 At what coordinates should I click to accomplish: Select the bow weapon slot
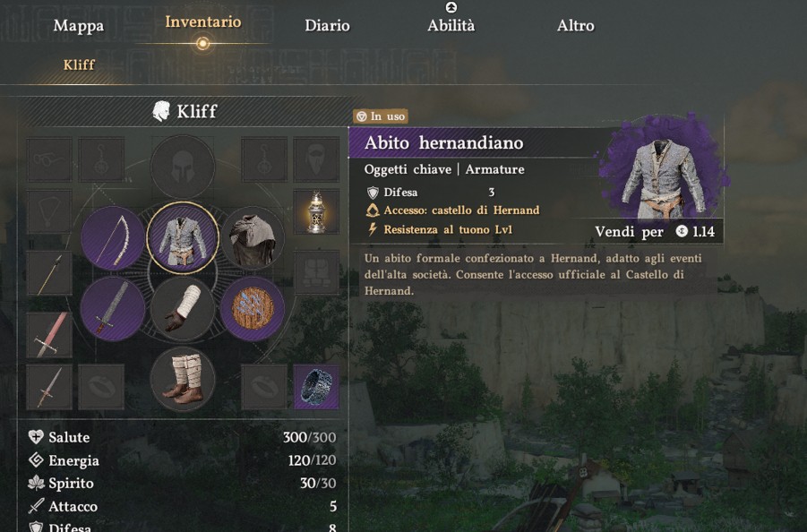pyautogui.click(x=113, y=239)
